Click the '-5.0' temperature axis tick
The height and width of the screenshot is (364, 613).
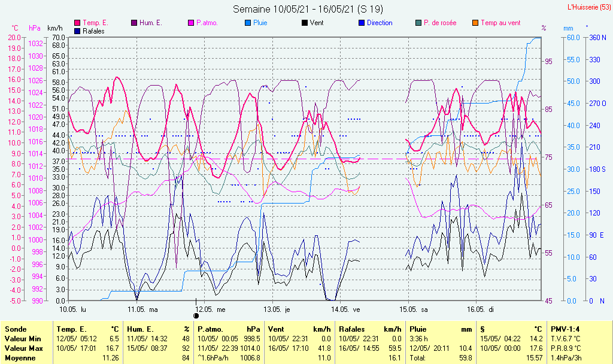click(x=14, y=301)
